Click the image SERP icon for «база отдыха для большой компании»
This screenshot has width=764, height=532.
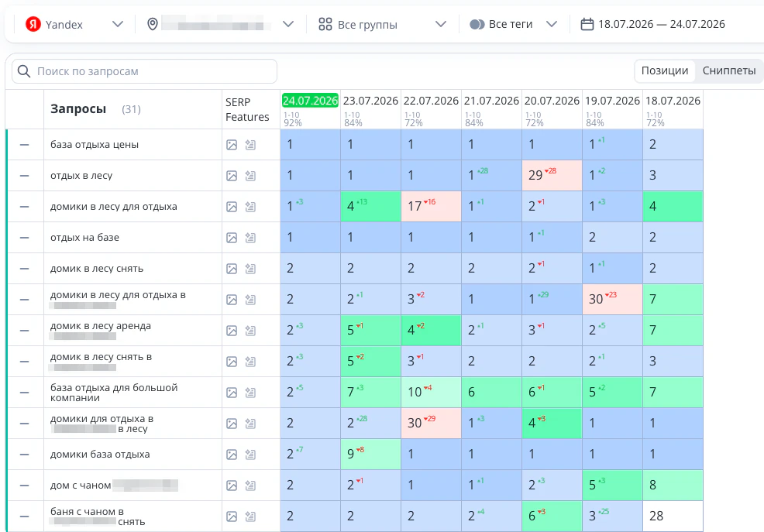pos(232,393)
